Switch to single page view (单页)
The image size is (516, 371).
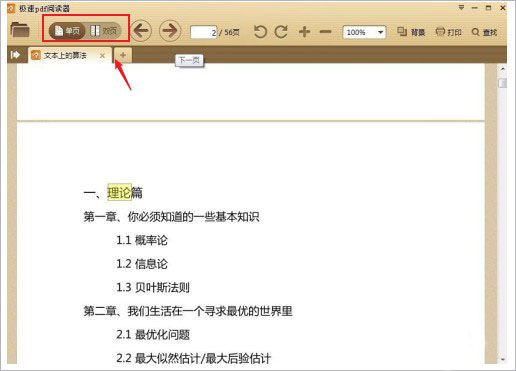tap(67, 31)
